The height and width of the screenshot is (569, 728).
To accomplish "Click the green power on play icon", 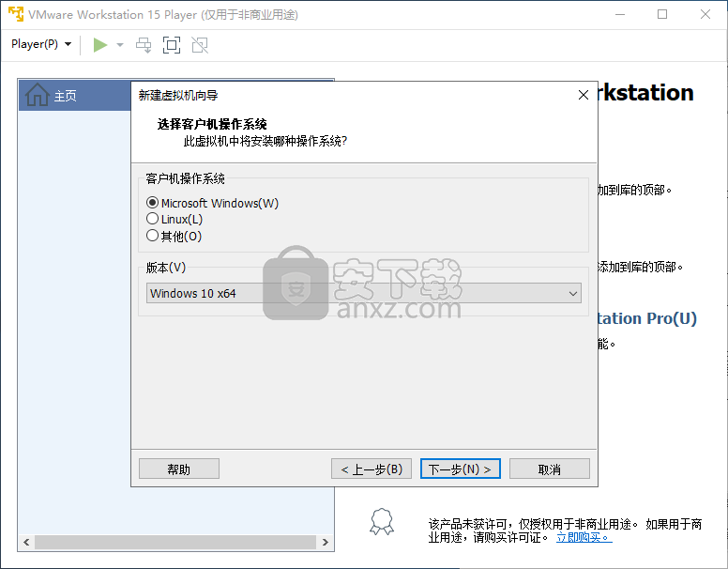I will [99, 45].
